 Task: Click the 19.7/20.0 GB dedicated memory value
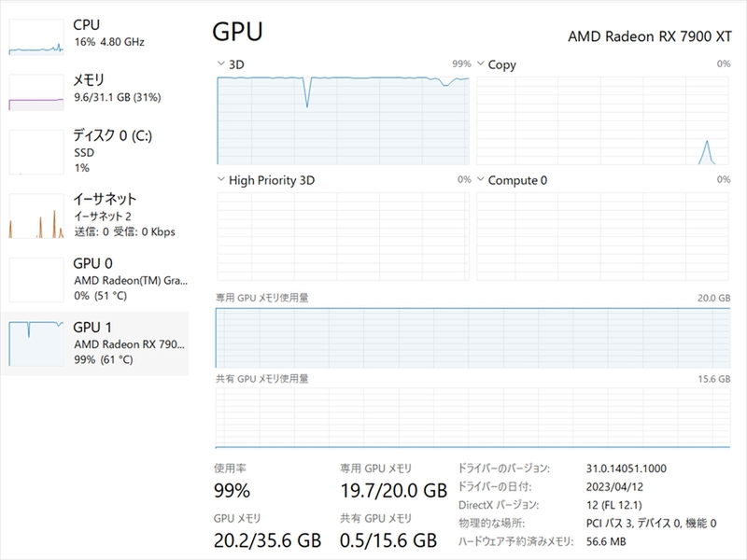(x=393, y=491)
